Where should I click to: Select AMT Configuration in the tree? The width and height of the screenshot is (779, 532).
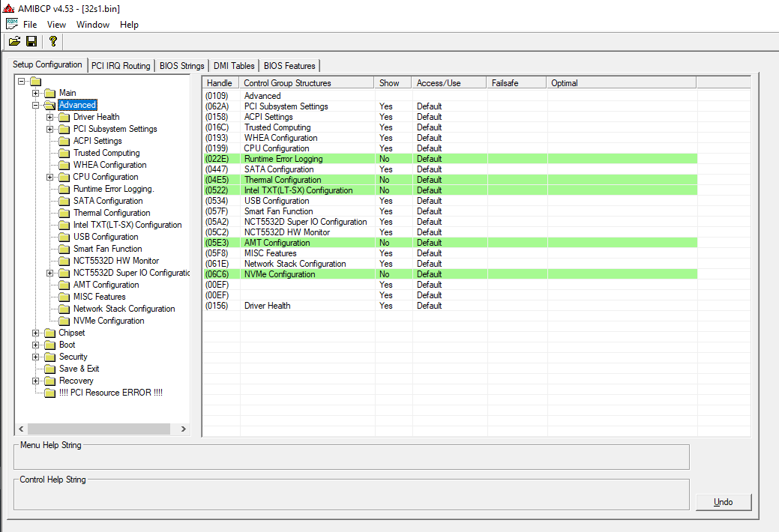pyautogui.click(x=106, y=285)
